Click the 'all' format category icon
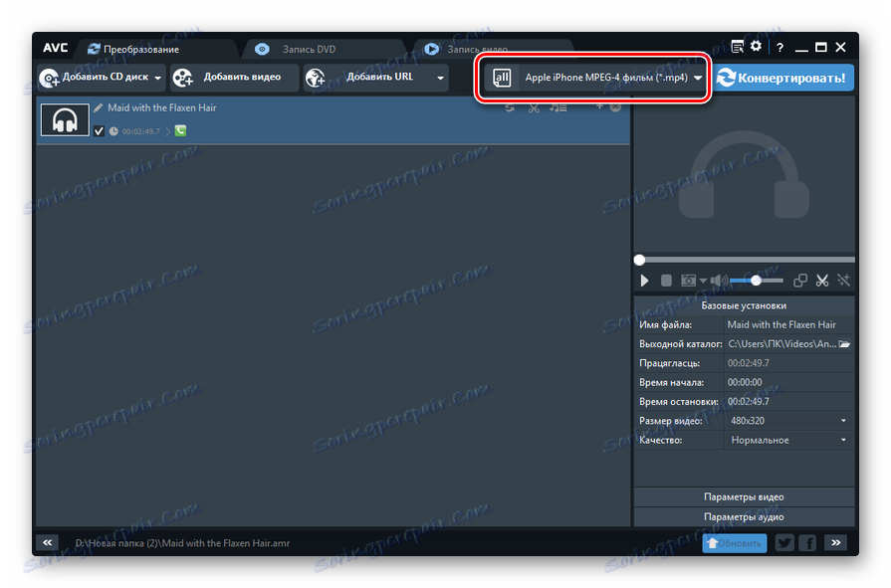 [x=502, y=78]
